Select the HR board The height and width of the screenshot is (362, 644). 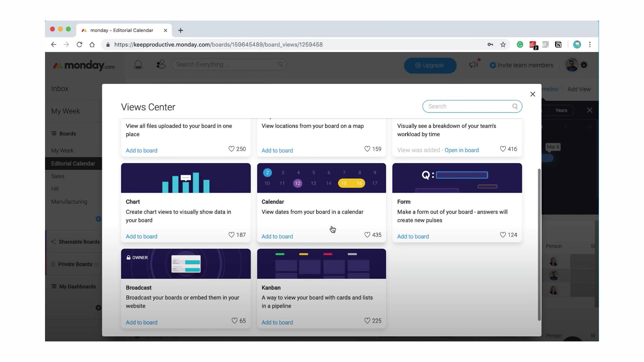pyautogui.click(x=55, y=189)
